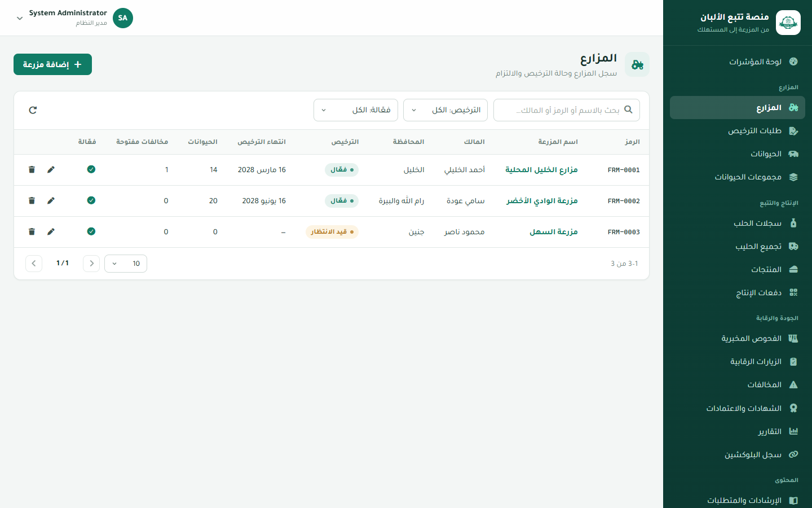812x508 pixels.
Task: Open مزارع الخليل المحلية farm link
Action: [541, 170]
